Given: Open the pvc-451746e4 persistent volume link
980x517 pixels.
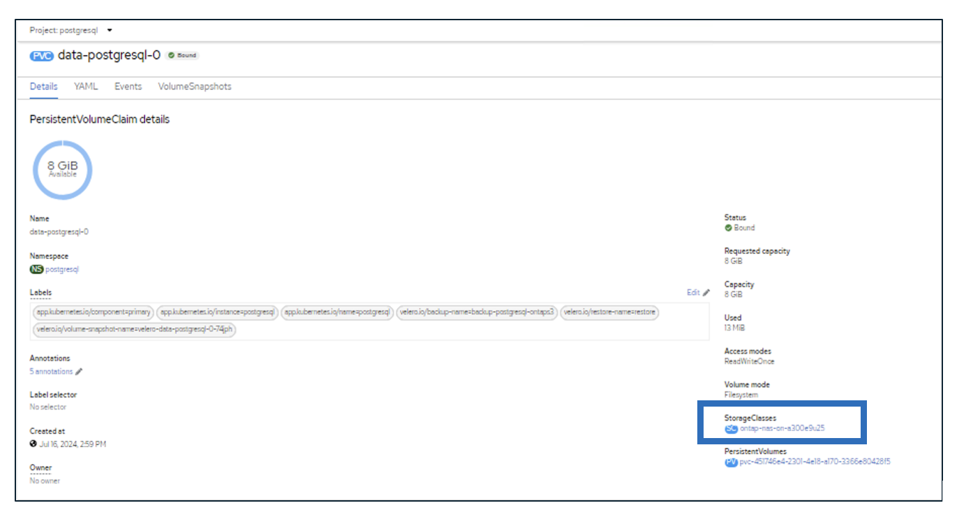Looking at the screenshot, I should coord(815,462).
